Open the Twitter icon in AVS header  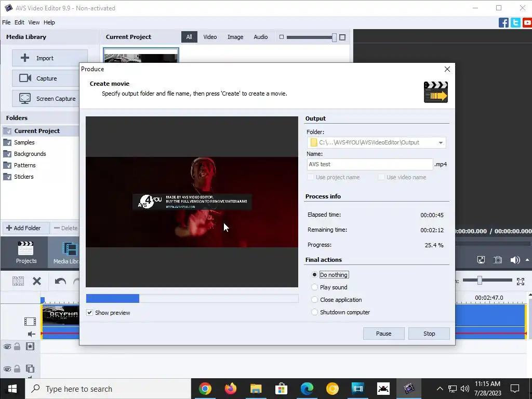(x=515, y=23)
